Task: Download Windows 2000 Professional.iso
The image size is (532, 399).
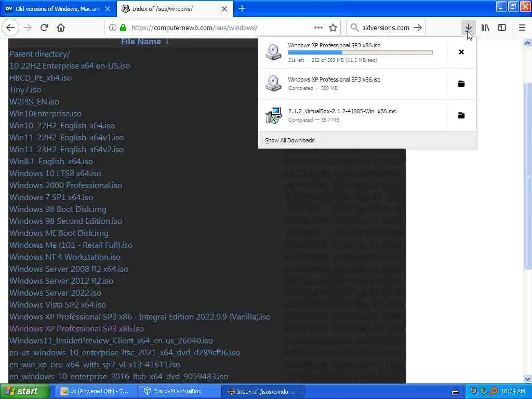Action: tap(66, 185)
